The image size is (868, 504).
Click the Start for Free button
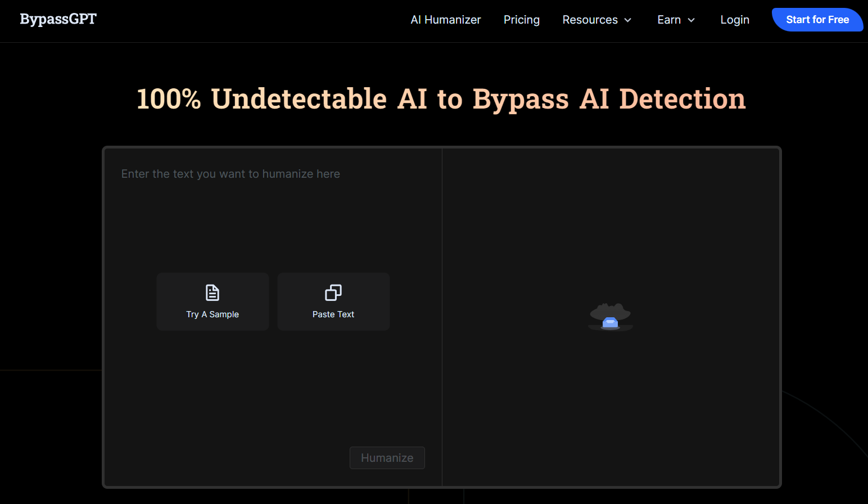[817, 20]
